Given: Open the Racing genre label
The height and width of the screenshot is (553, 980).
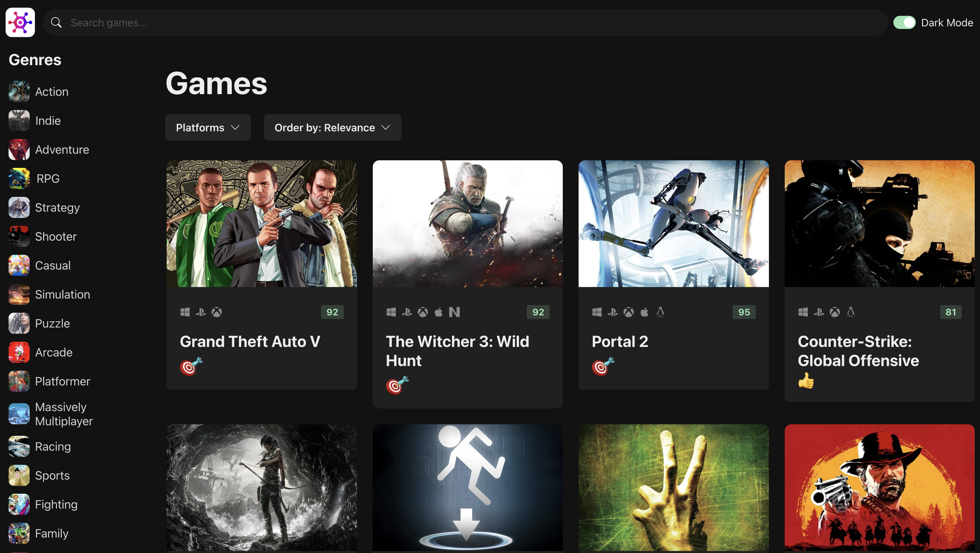Looking at the screenshot, I should click(x=53, y=446).
